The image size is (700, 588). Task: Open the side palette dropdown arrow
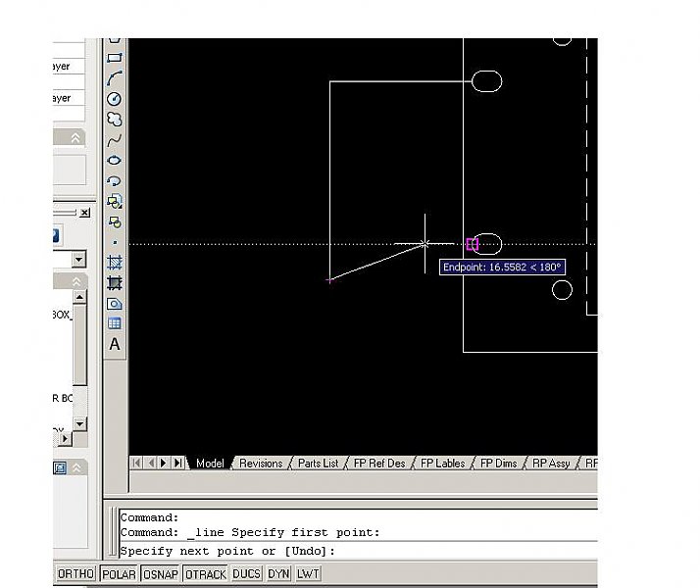pyautogui.click(x=79, y=259)
